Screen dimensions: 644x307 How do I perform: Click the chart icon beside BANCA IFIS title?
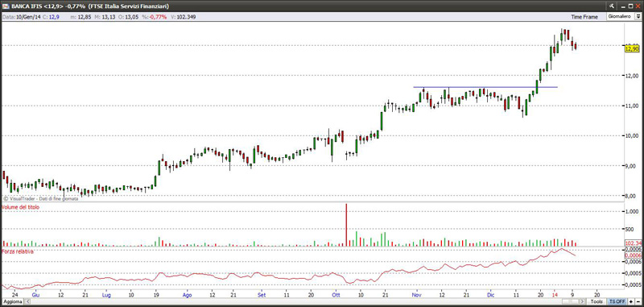tap(5, 6)
